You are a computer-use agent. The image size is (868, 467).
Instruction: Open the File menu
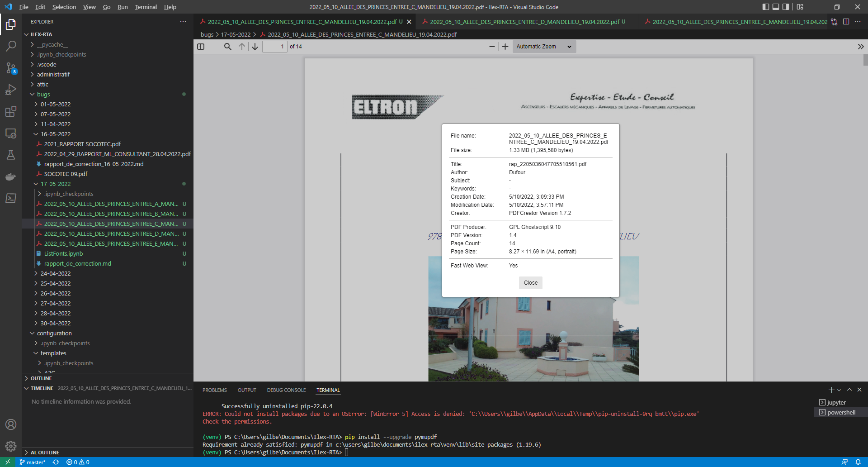[24, 7]
